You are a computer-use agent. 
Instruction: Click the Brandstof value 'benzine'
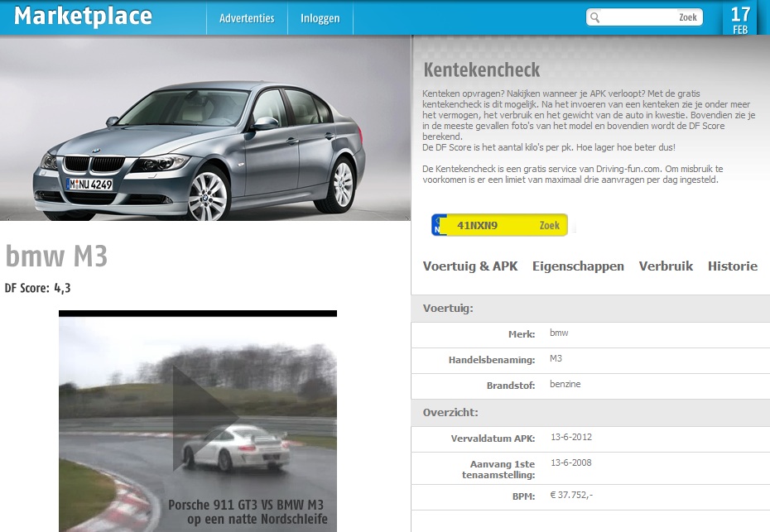click(565, 384)
